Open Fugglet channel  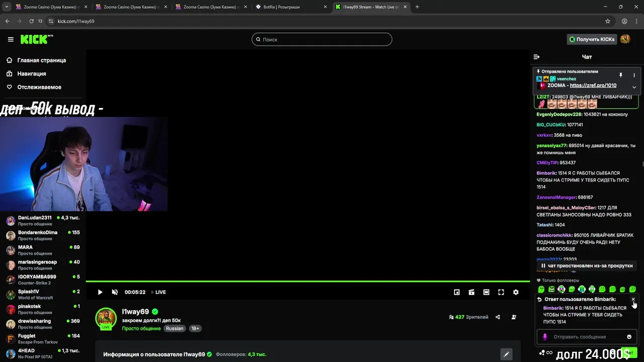point(43,338)
